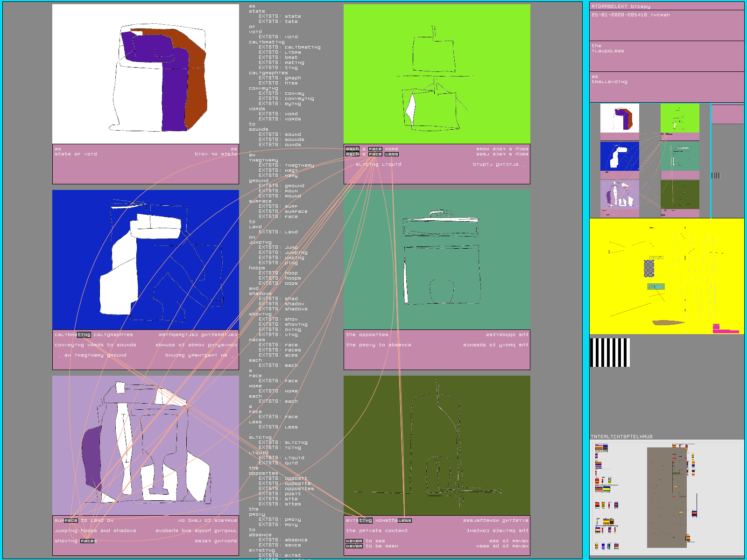Open the lavender canvas with white bottle shapes
Image resolution: width=747 pixels, height=560 pixels.
[145, 445]
